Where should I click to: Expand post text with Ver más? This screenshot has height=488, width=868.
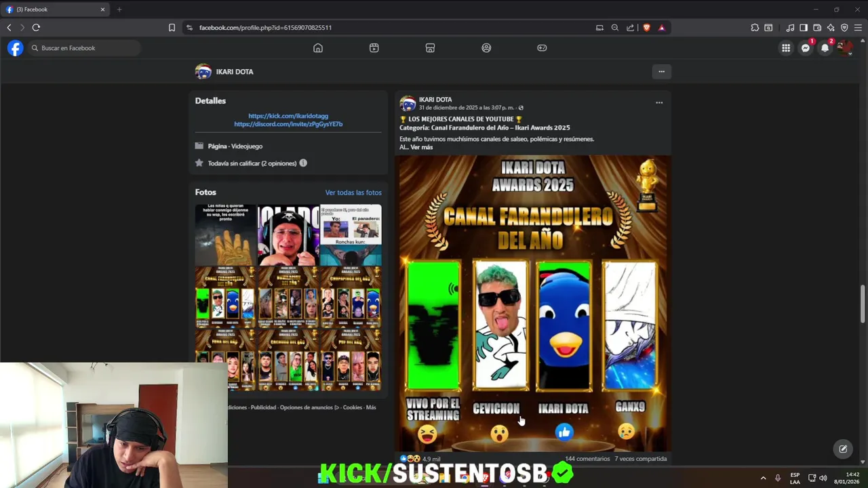(421, 147)
